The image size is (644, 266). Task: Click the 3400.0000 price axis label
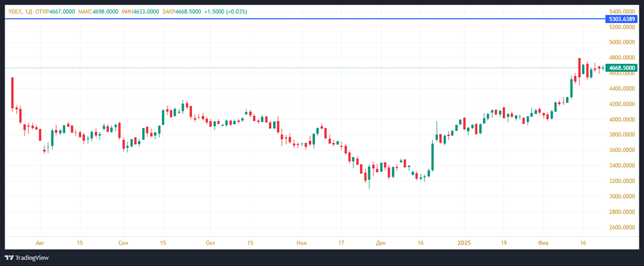coord(623,166)
